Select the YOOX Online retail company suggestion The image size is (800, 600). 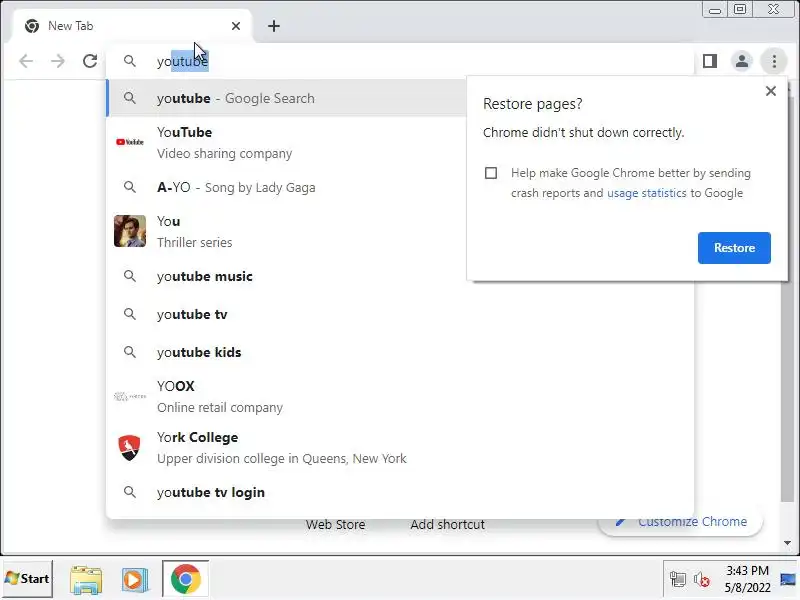tap(400, 397)
